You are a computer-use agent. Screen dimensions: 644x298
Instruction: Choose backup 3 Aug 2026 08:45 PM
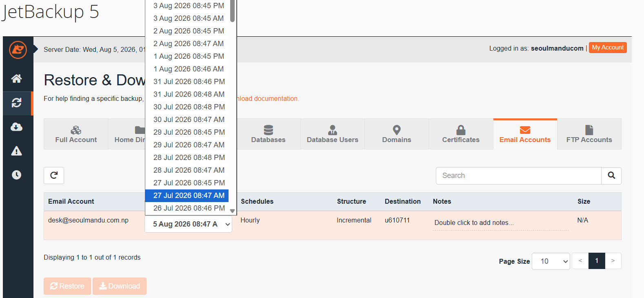pyautogui.click(x=187, y=6)
